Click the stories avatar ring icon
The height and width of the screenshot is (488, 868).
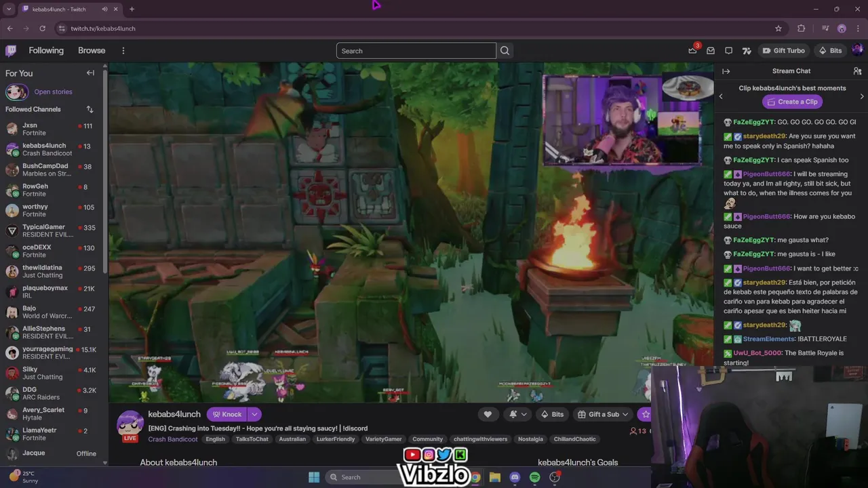(16, 91)
